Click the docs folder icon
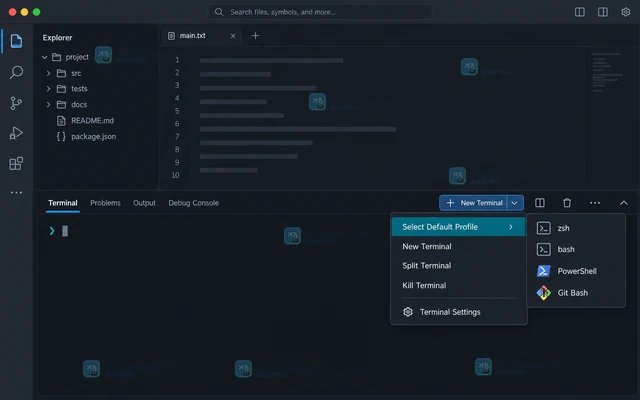The height and width of the screenshot is (400, 640). pyautogui.click(x=61, y=104)
